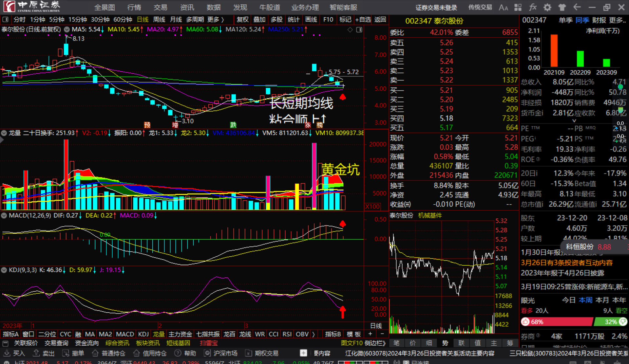
Task: Click the grid layout icon in title bar
Action: click(x=518, y=7)
